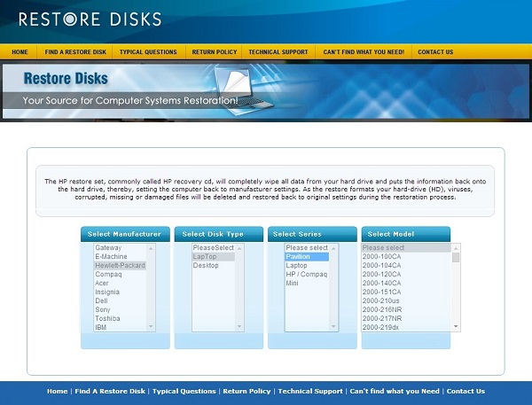The height and width of the screenshot is (405, 532).
Task: Pick model 2000-104CA
Action: pos(406,265)
